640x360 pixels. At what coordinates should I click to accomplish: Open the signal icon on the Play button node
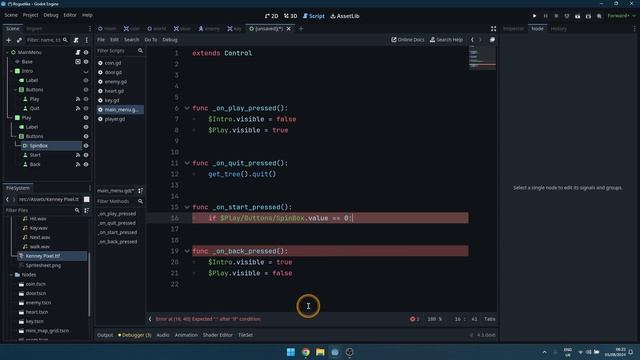[78, 99]
